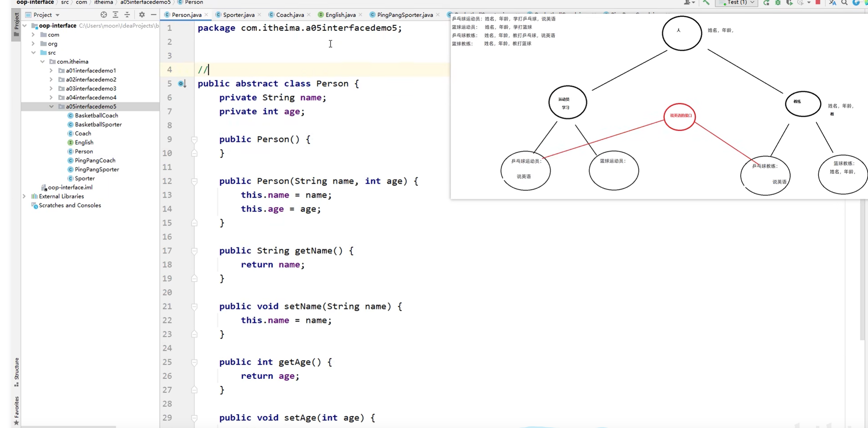Click the Collapse All icon in Project panel
The image size is (868, 428).
tap(127, 15)
